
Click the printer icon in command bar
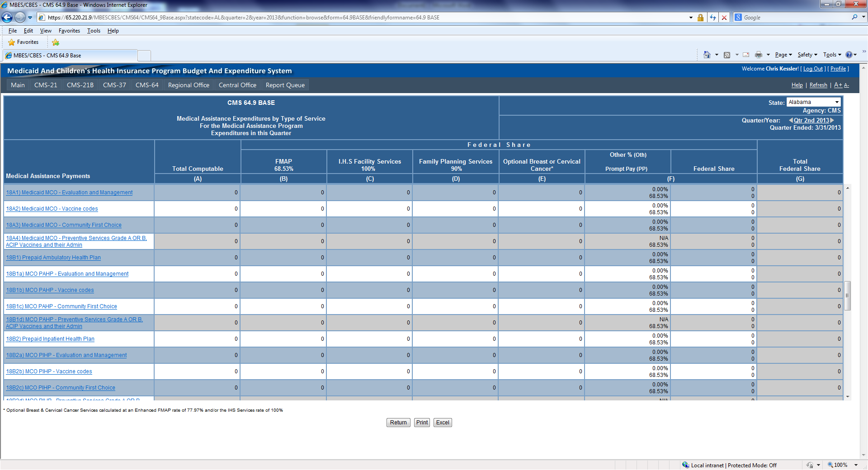coord(758,55)
